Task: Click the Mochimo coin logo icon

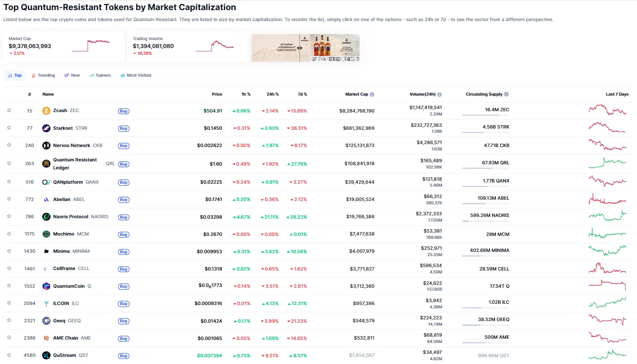Action: (x=46, y=234)
